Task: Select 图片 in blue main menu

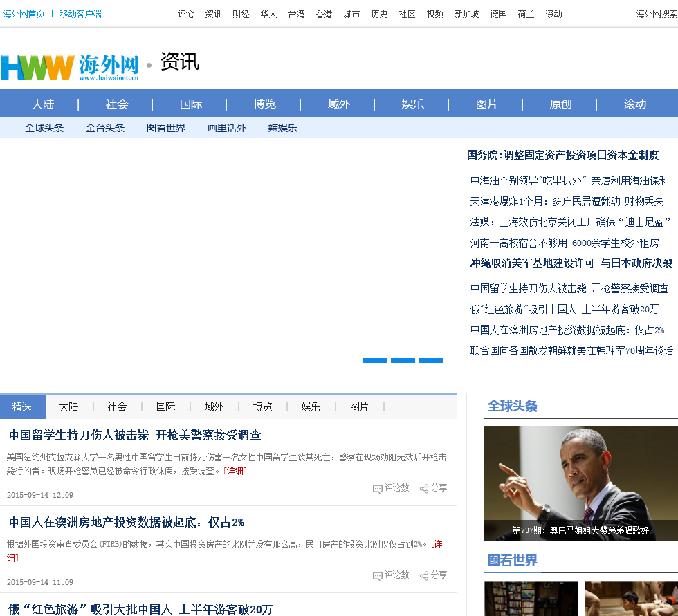Action: tap(487, 104)
